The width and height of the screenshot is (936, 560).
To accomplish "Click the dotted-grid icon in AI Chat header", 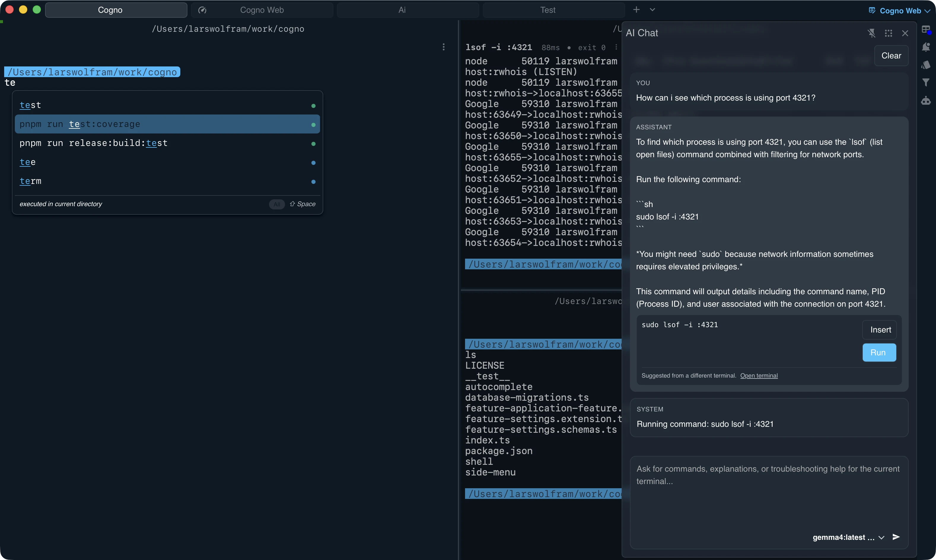I will pos(889,33).
